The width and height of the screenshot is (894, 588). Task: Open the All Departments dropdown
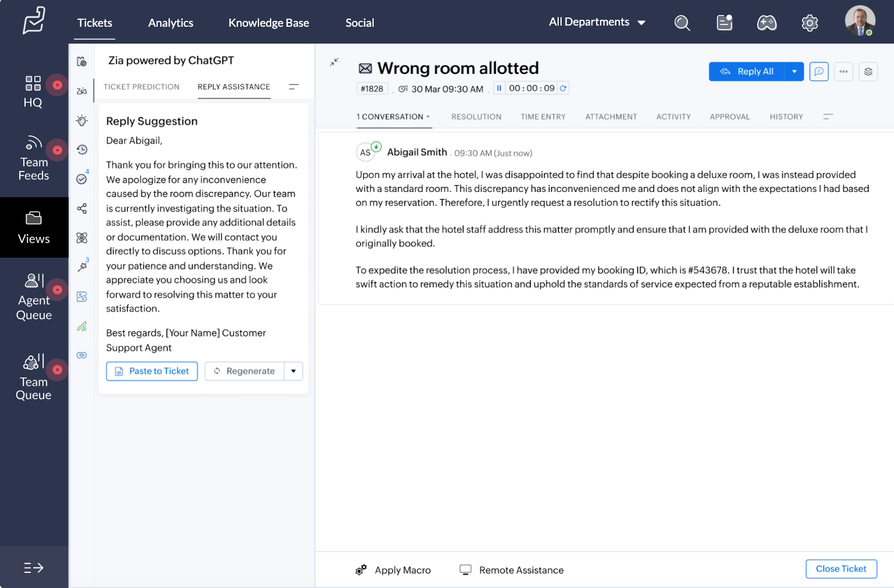(597, 22)
